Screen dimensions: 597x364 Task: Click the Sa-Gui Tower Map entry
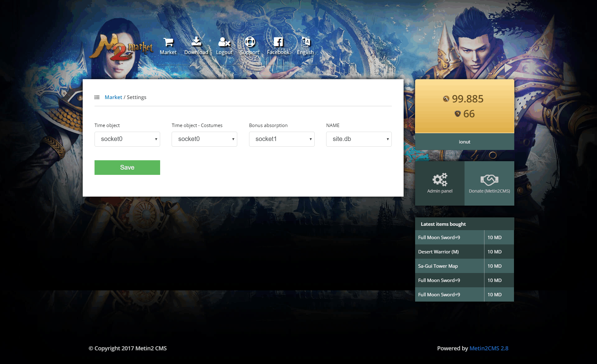point(438,266)
